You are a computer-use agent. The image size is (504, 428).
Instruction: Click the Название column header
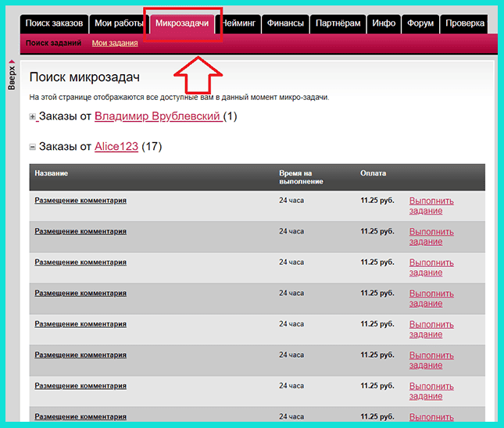click(x=52, y=173)
